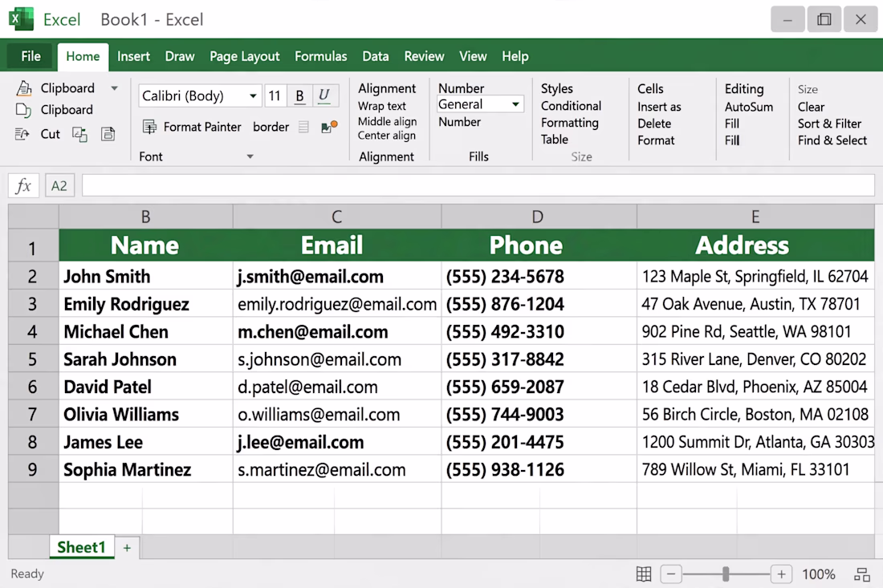Click the grid view icon in status bar

[644, 574]
